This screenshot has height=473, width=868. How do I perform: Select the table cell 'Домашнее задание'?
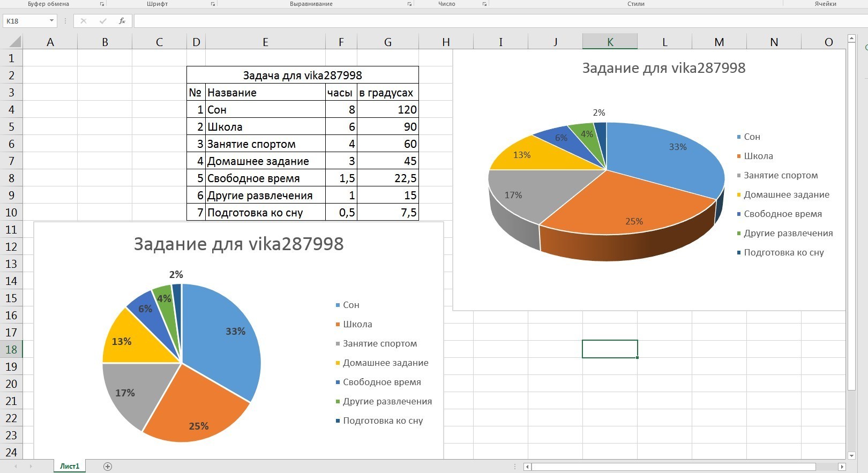click(265, 161)
